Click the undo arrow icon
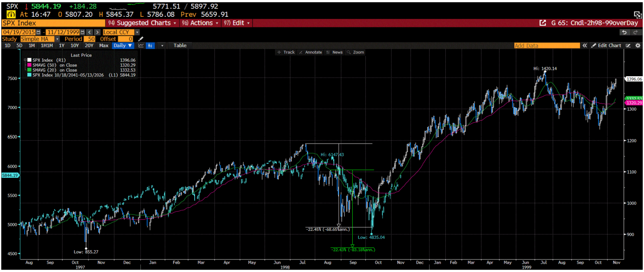 [624, 32]
